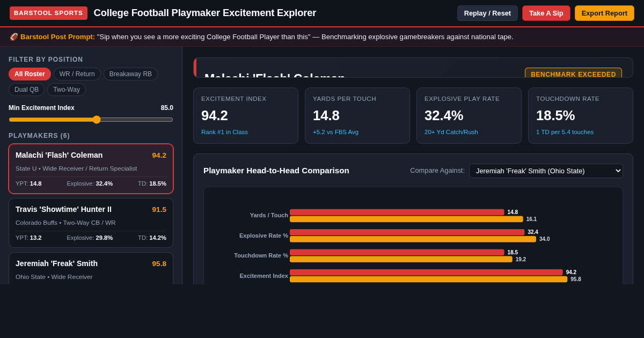Click the red Yards / Touch bar 14.8

pos(397,212)
